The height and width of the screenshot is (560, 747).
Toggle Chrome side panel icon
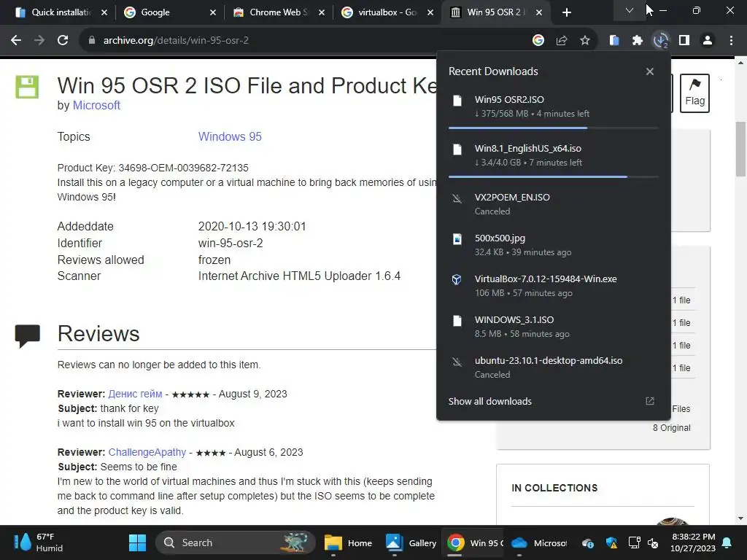[684, 41]
